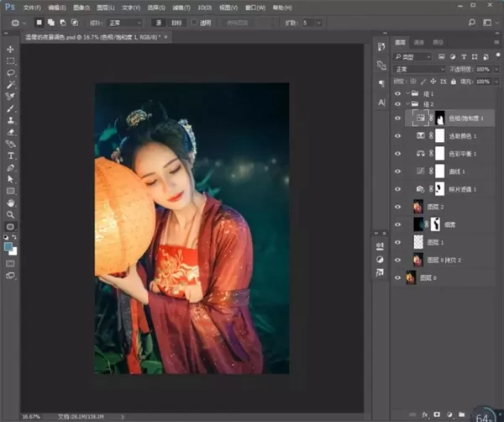Image resolution: width=504 pixels, height=422 pixels.
Task: Hide the 图层 0 layer
Action: (x=397, y=277)
